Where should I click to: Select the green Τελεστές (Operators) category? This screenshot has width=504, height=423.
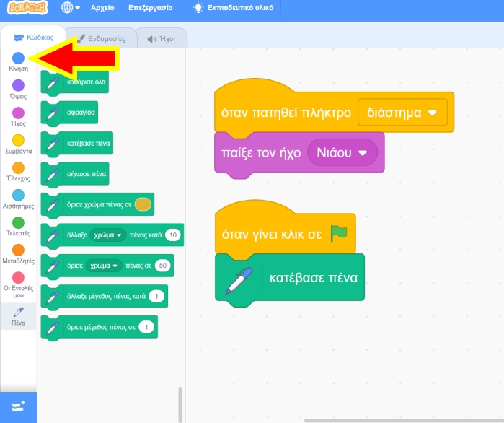(19, 226)
